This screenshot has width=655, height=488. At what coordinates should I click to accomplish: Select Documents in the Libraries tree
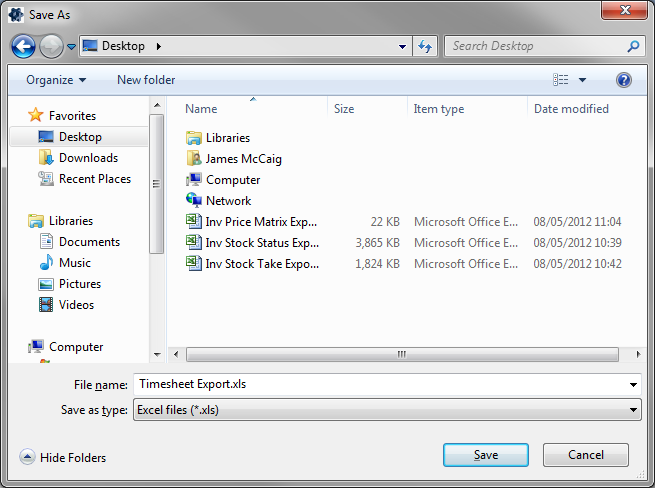(x=89, y=242)
